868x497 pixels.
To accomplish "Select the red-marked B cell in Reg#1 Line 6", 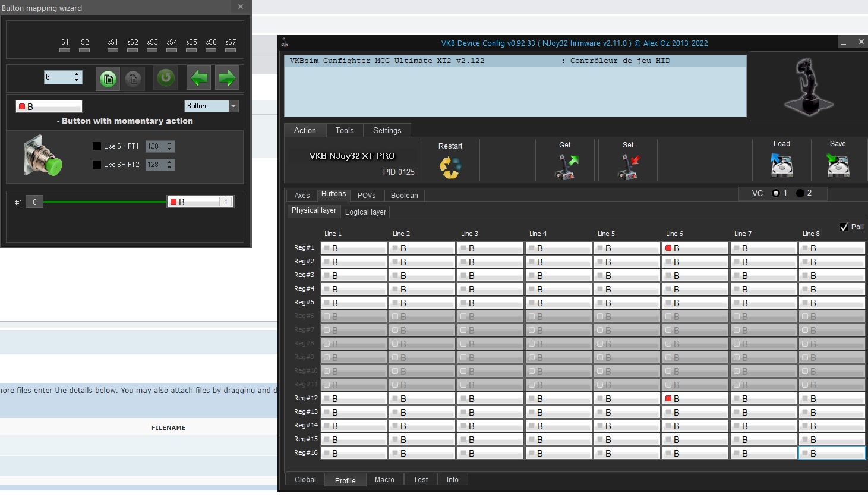I will pos(696,248).
